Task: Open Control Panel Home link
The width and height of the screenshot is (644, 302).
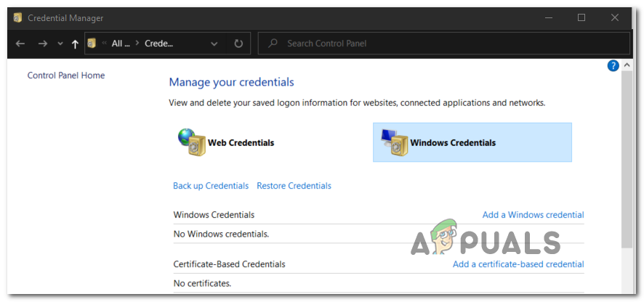Action: tap(66, 75)
